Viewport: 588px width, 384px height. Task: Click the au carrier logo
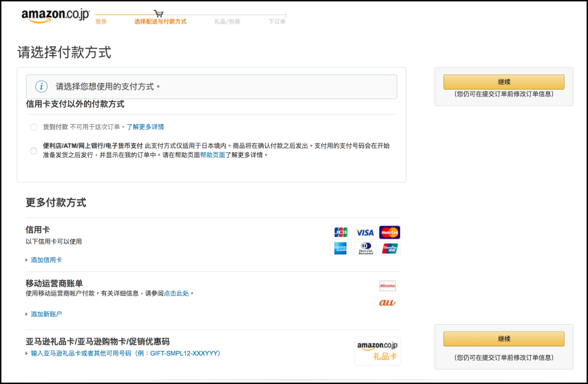pos(388,303)
